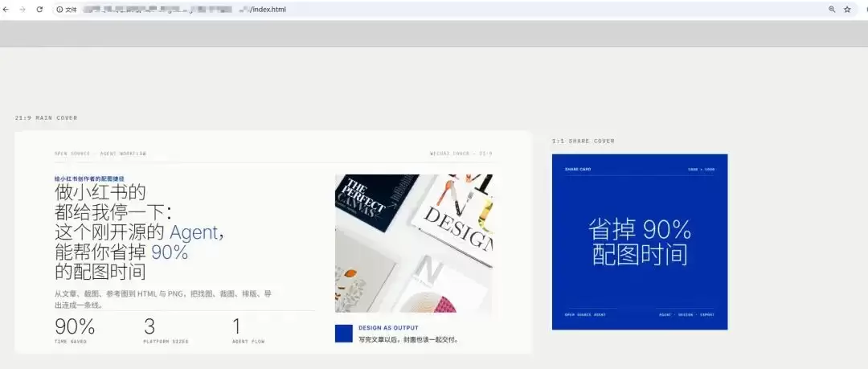Screen dimensions: 868x369
Task: Click the "1" agent flow stat
Action: pos(236,326)
